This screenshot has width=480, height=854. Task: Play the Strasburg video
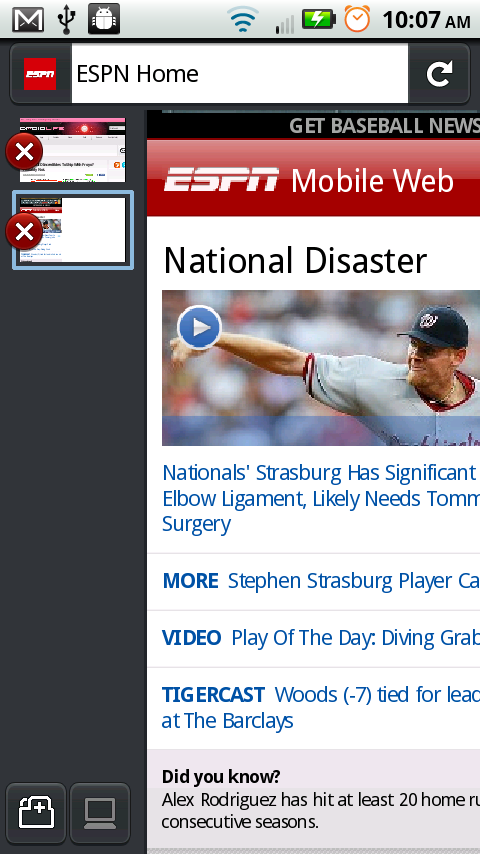point(199,327)
